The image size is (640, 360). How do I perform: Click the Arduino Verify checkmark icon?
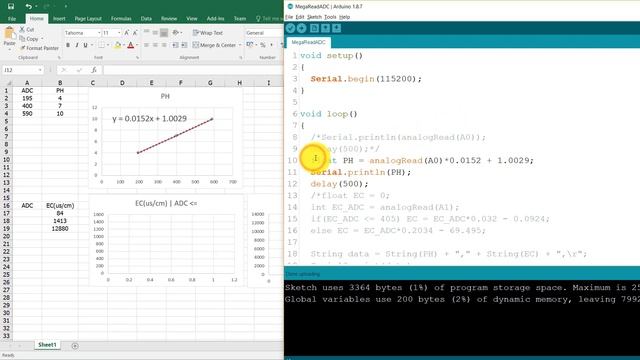pos(290,28)
